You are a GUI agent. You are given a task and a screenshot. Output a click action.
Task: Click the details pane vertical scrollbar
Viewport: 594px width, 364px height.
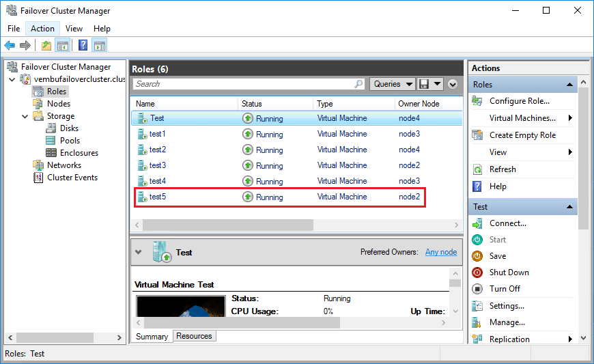(455, 283)
